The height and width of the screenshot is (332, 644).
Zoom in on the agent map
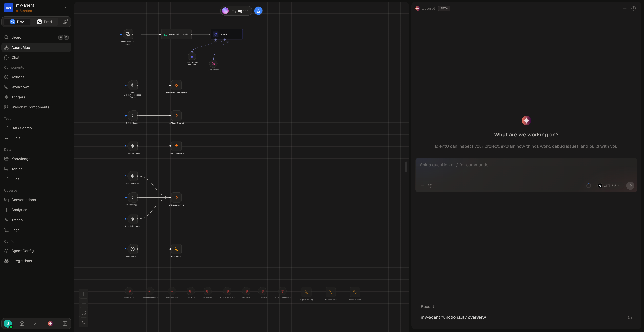(84, 294)
